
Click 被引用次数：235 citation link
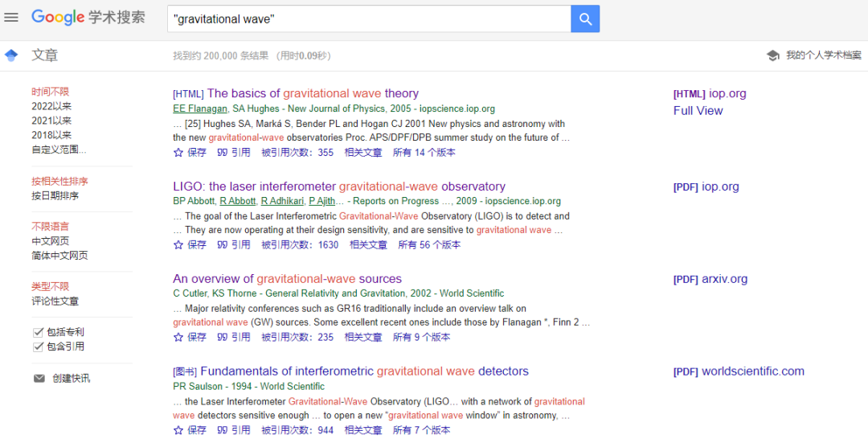(x=297, y=337)
